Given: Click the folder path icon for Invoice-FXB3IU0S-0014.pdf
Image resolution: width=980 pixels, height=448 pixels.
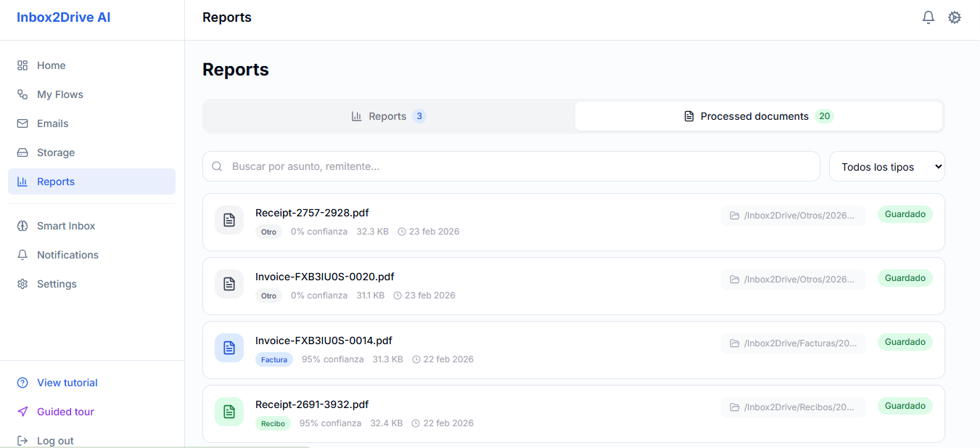Looking at the screenshot, I should pos(733,343).
